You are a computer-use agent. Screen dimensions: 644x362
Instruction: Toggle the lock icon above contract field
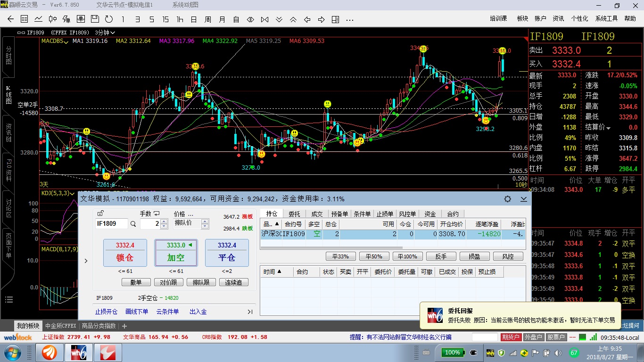(100, 214)
